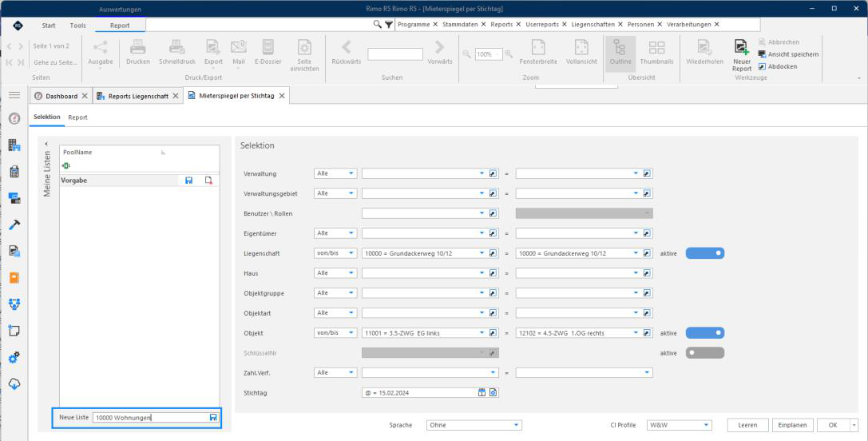Viewport: 868px width, 441px height.
Task: Open the E-Dossier icon
Action: 268,47
